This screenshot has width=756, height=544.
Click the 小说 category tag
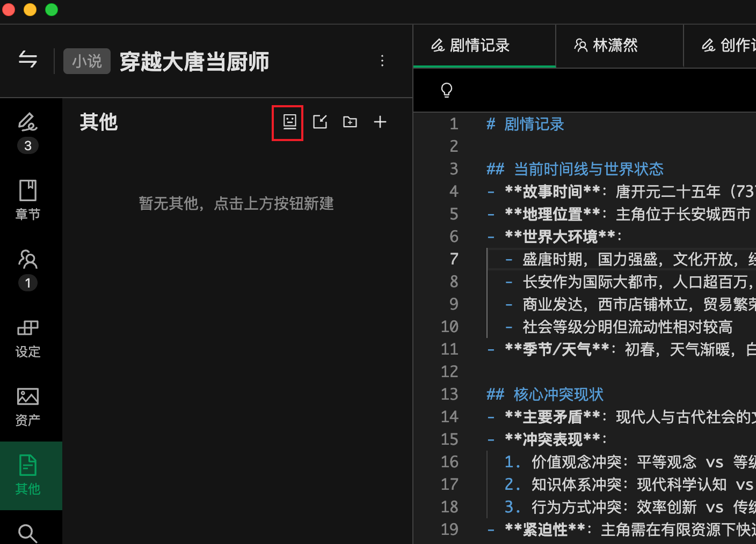pos(86,61)
